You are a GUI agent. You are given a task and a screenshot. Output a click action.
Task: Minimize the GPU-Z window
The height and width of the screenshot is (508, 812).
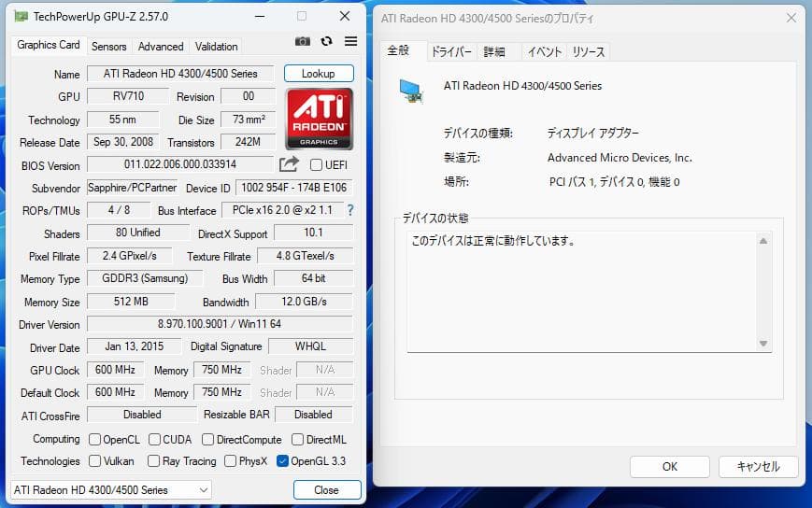tap(260, 17)
